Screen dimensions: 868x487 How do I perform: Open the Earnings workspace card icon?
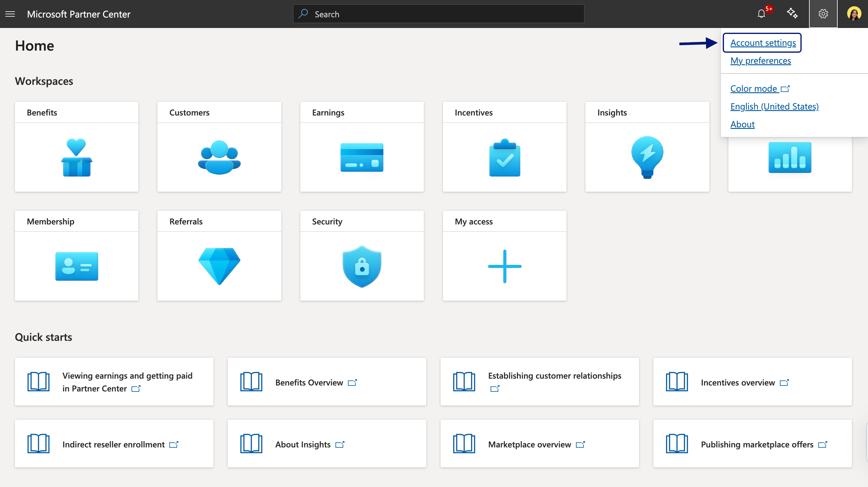[362, 157]
